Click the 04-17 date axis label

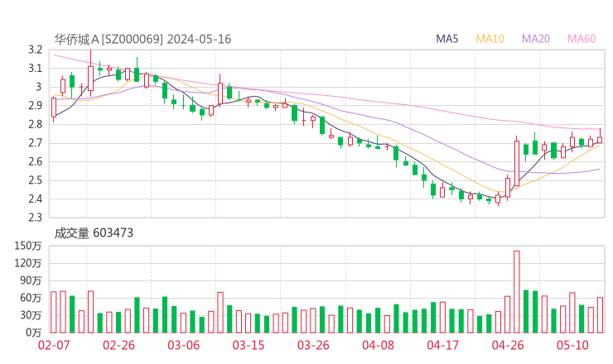click(442, 345)
